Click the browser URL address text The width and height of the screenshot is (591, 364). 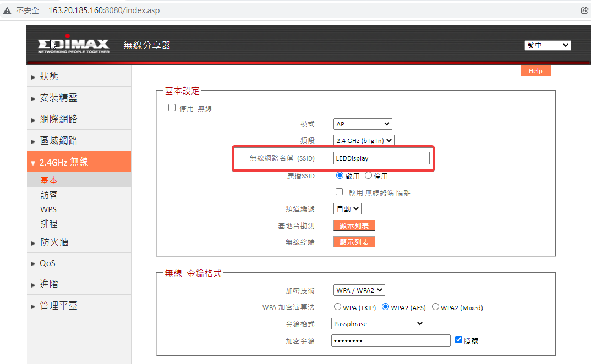tap(104, 10)
